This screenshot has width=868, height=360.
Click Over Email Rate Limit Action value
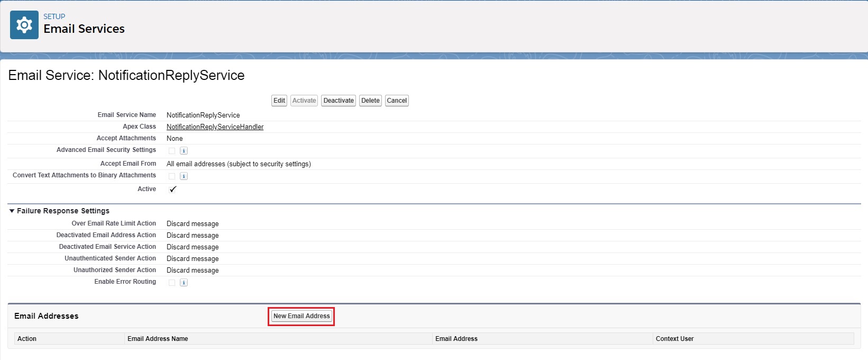pyautogui.click(x=193, y=224)
